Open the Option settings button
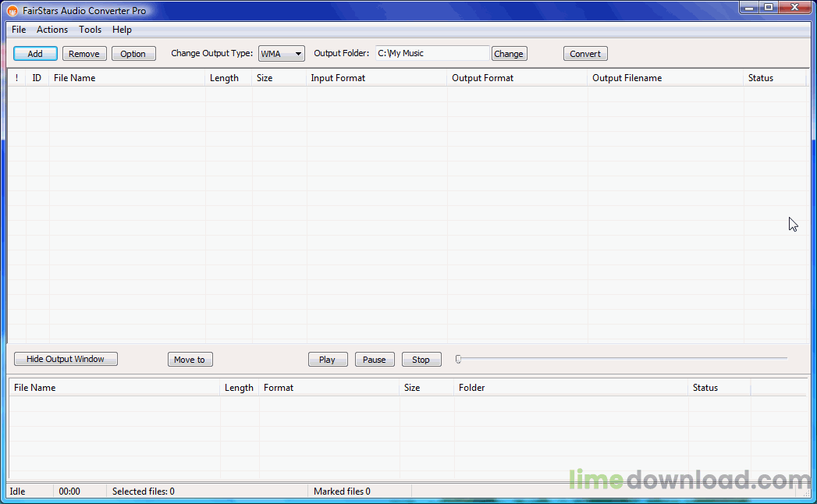Screen dimensions: 817x504 pos(133,54)
